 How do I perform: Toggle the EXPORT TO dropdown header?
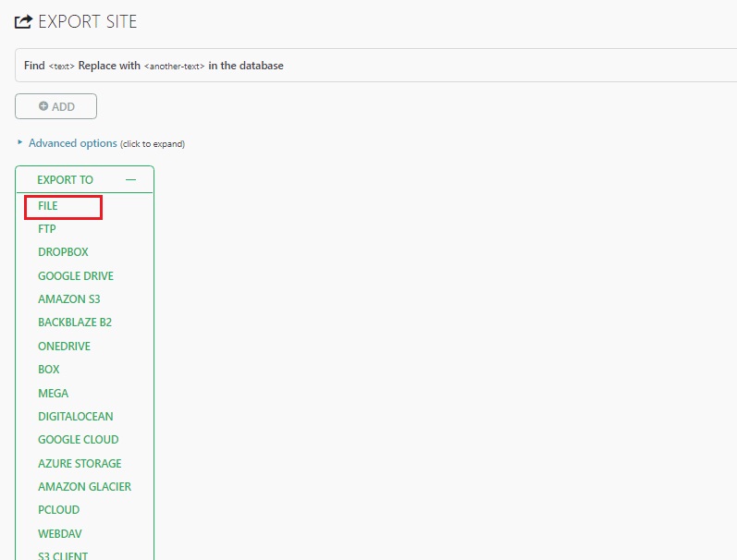click(84, 179)
